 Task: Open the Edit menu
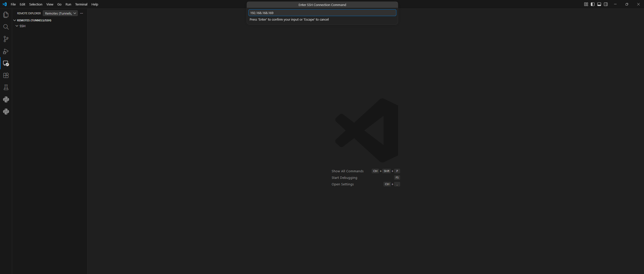pos(22,4)
